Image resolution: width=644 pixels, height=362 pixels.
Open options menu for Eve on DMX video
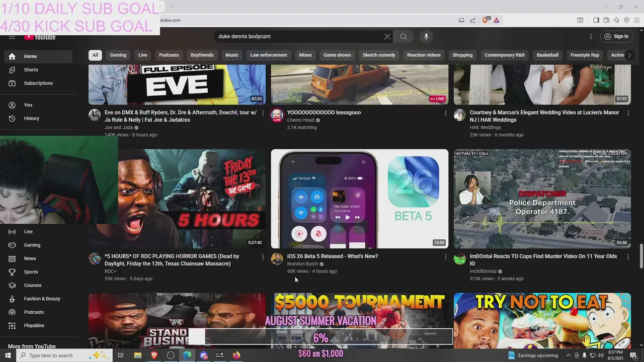click(x=263, y=113)
